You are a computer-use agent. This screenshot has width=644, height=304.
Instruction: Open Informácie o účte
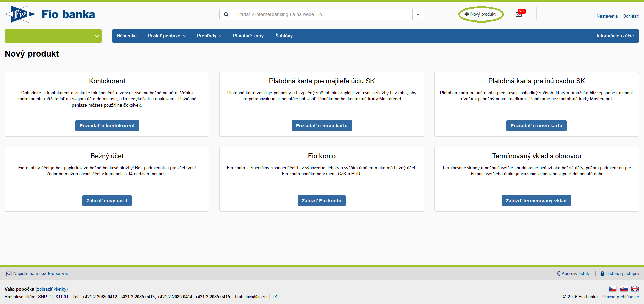pyautogui.click(x=615, y=36)
